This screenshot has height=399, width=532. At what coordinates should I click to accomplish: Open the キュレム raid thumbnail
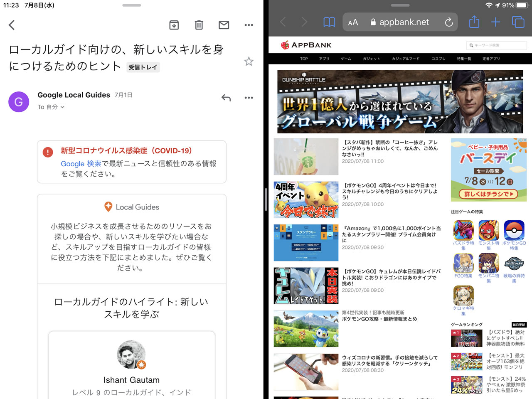306,286
